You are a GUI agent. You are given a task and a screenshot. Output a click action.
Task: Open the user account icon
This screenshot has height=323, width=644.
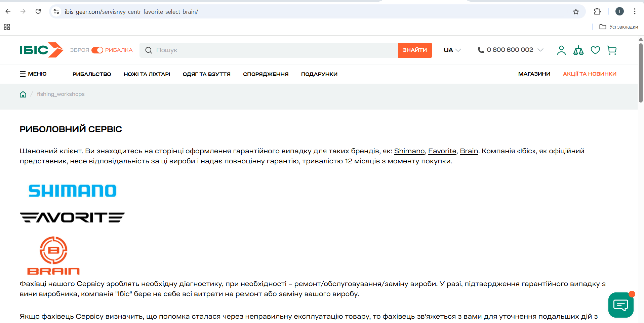561,50
